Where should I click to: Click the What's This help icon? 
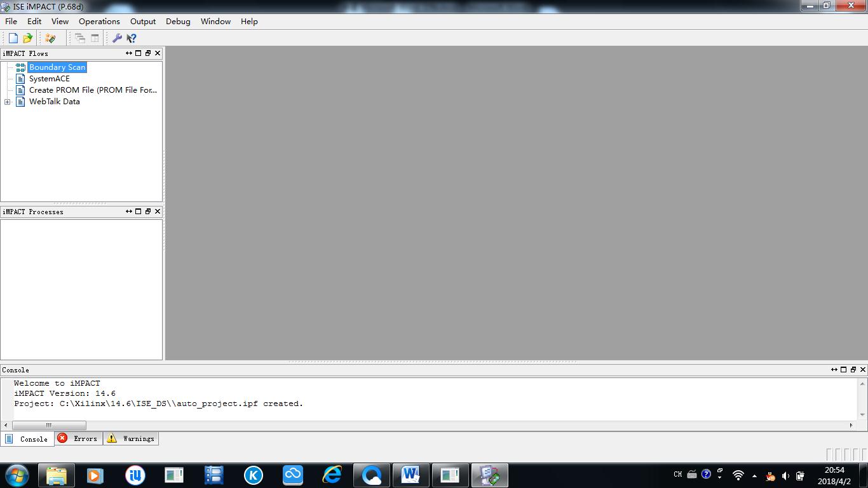coord(132,38)
